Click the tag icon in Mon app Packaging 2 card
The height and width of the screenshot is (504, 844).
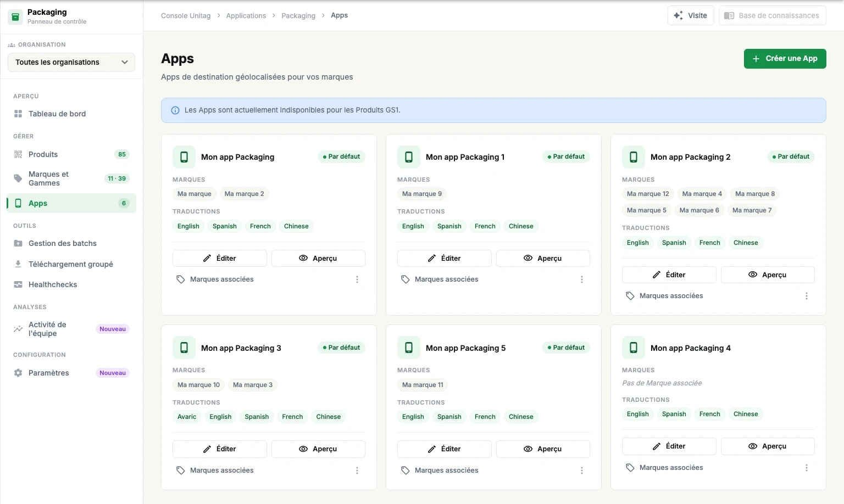[x=630, y=296]
